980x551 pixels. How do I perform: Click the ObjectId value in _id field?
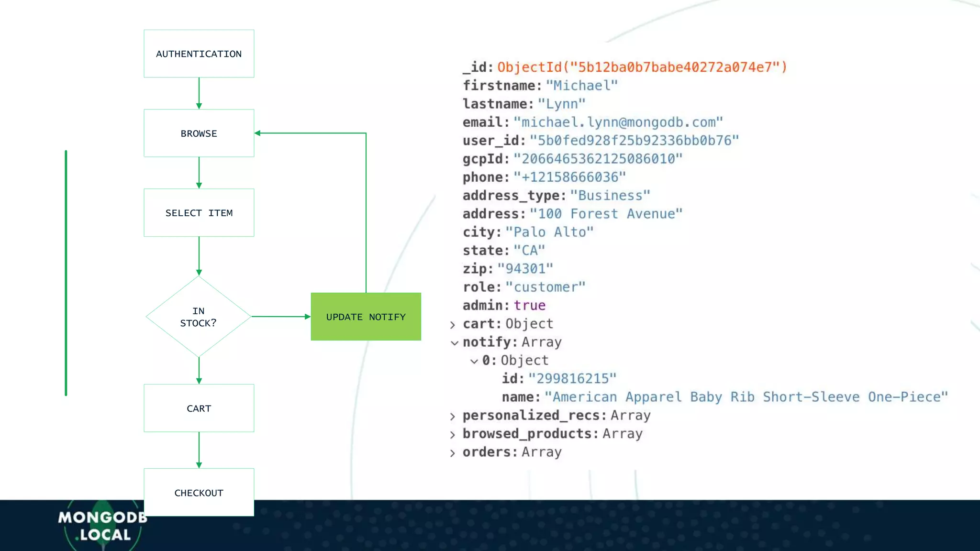642,67
